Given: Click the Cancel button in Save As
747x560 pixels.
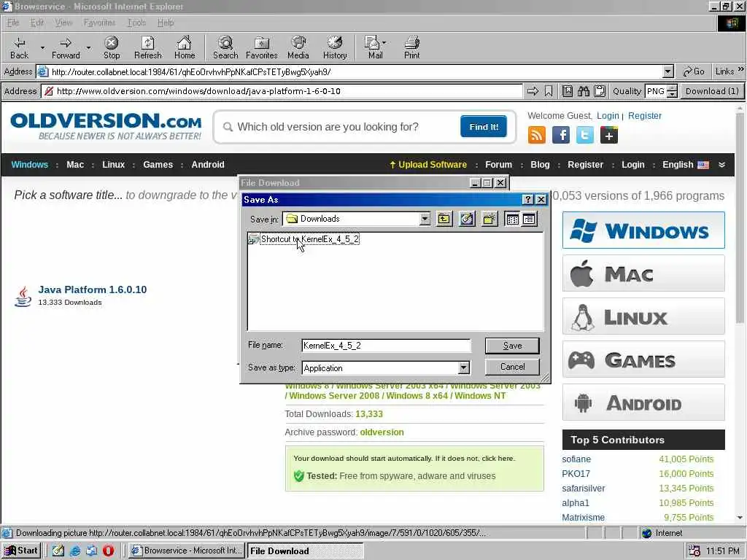Looking at the screenshot, I should pyautogui.click(x=512, y=367).
